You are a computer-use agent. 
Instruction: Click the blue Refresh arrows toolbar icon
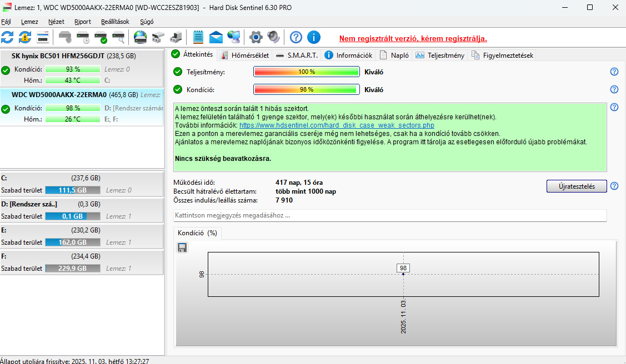(x=7, y=38)
